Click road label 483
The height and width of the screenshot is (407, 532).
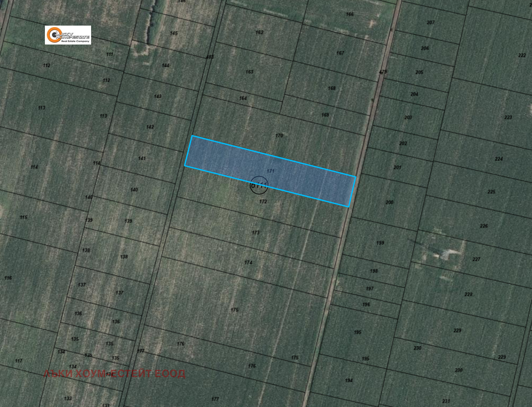click(x=210, y=57)
